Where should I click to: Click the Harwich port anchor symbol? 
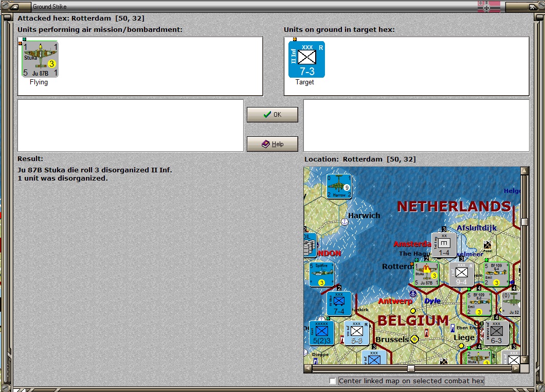coord(344,222)
